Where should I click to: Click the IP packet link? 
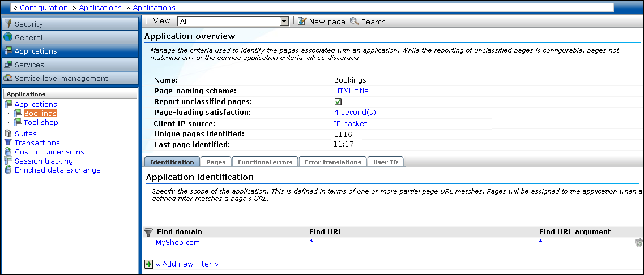coord(351,123)
